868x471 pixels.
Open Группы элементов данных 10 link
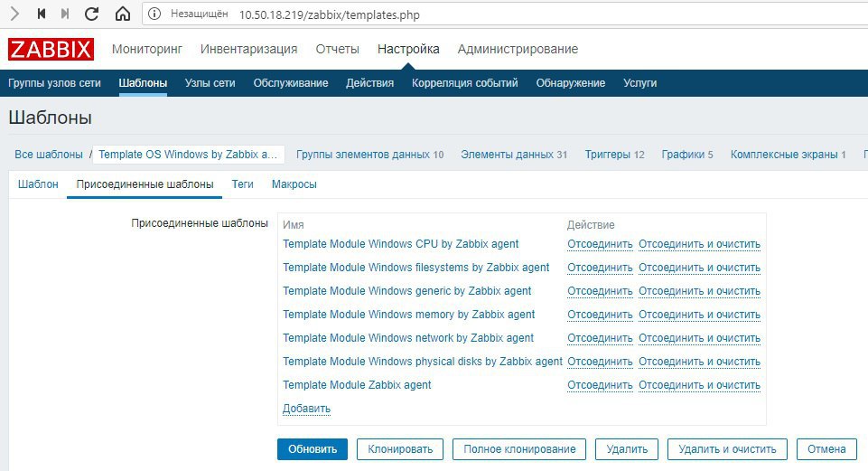tap(369, 155)
